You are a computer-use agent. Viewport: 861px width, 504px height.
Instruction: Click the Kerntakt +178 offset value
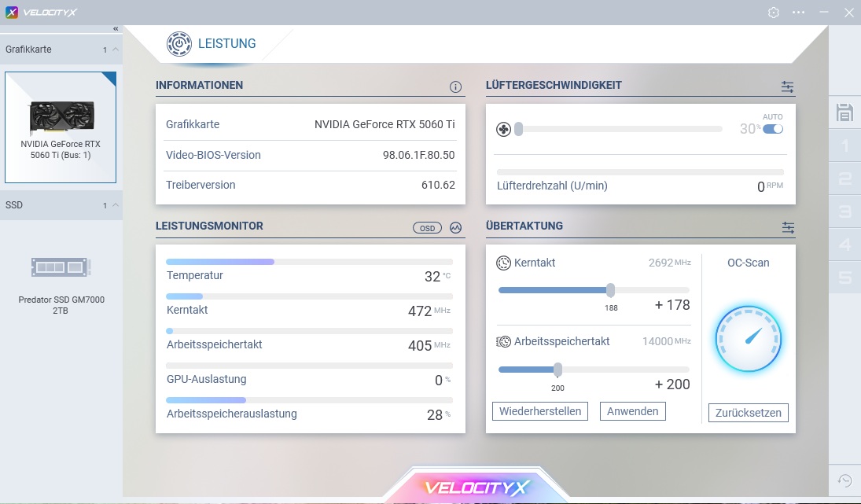pyautogui.click(x=672, y=305)
